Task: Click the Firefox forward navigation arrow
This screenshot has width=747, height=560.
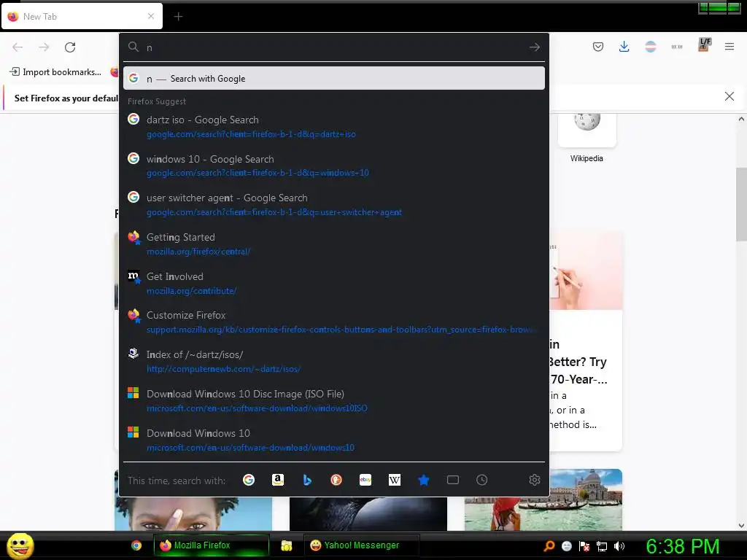Action: pyautogui.click(x=44, y=47)
